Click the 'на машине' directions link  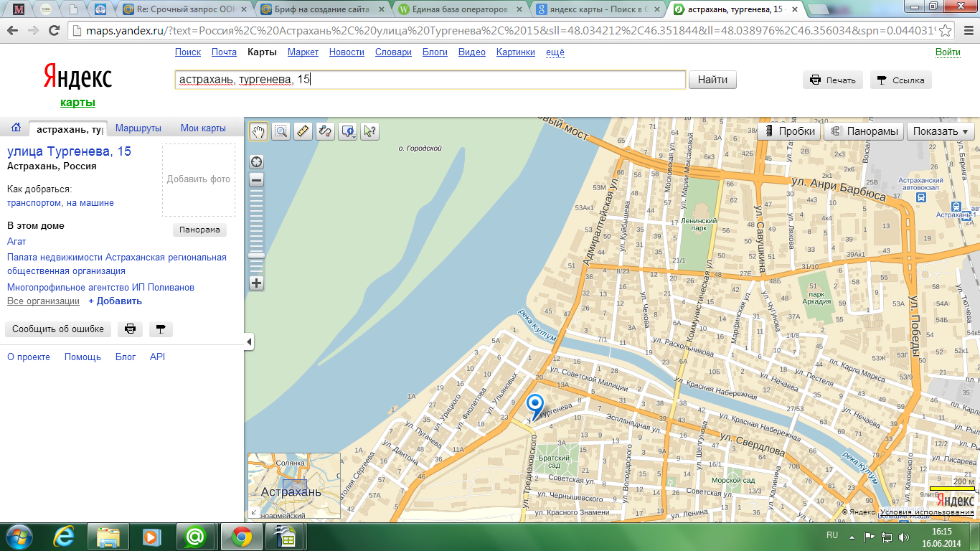click(x=90, y=203)
